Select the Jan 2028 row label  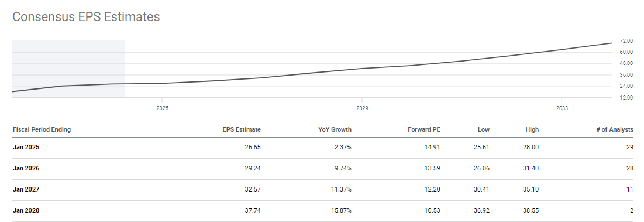[26, 210]
